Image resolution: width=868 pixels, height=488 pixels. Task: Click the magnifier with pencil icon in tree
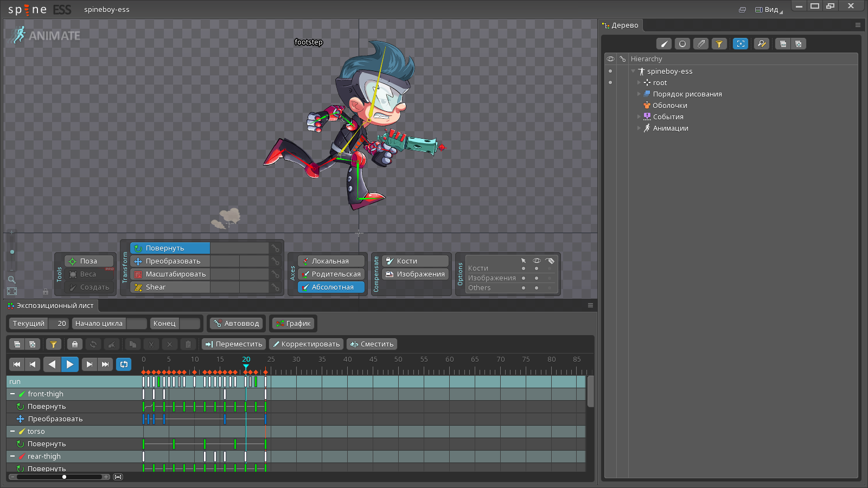[x=762, y=44]
